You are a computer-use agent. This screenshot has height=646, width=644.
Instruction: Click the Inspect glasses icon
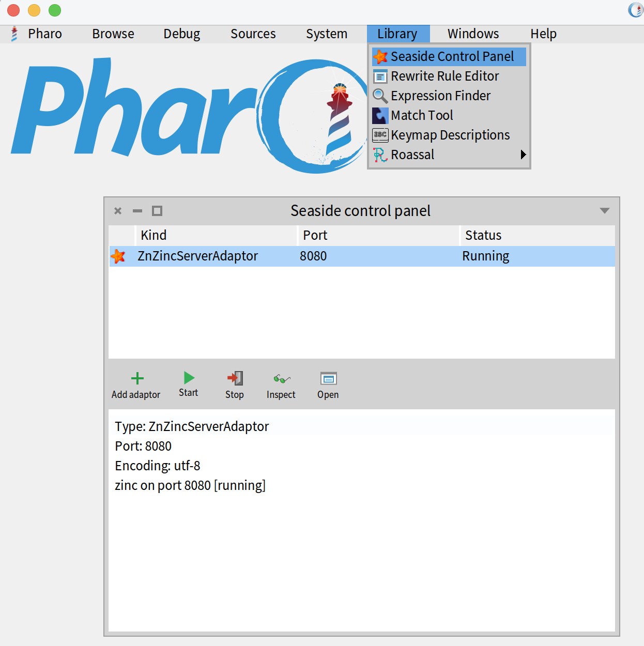(x=282, y=379)
